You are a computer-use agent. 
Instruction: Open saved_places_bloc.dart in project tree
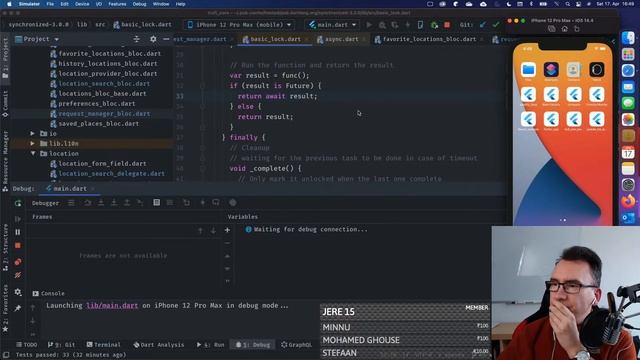point(98,124)
